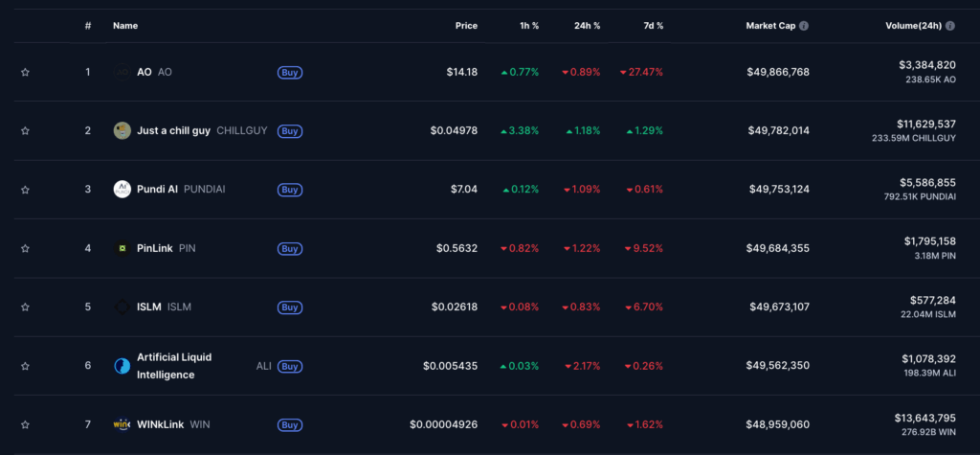Buy AO using the Buy button
Image resolution: width=980 pixels, height=455 pixels.
click(x=290, y=72)
